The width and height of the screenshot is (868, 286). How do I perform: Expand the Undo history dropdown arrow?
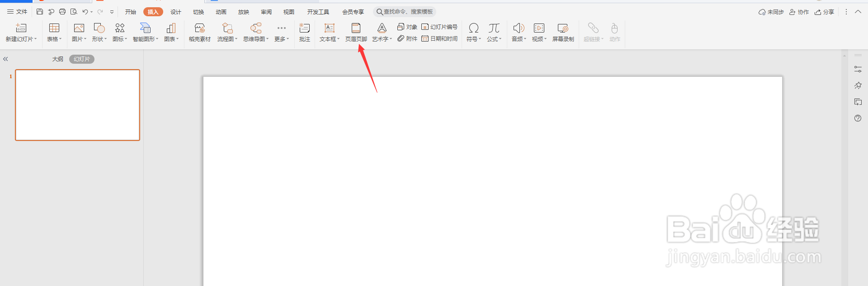click(91, 12)
